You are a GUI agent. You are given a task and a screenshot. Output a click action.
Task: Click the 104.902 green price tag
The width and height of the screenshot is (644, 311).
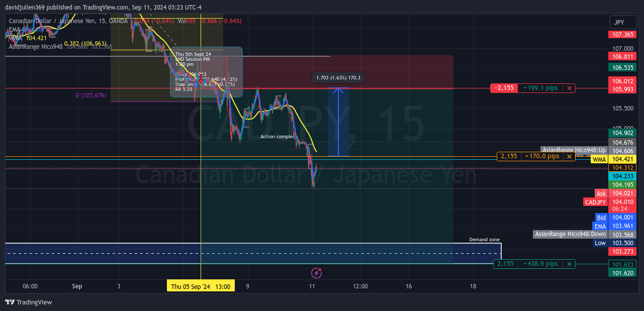coord(622,133)
